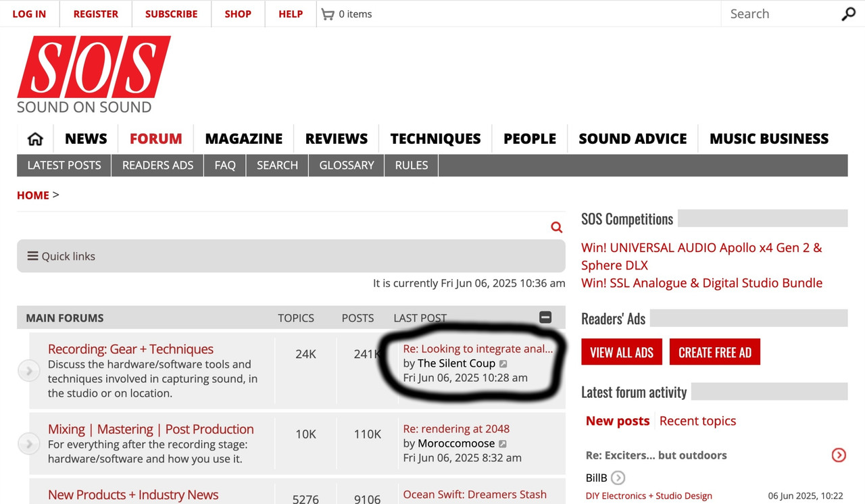Open Moroccomoose user profile
The image size is (865, 504).
(x=456, y=444)
